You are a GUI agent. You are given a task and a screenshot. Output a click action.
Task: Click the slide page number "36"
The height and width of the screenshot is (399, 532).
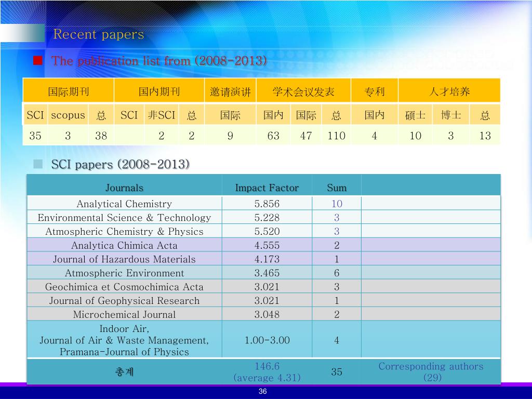point(262,391)
